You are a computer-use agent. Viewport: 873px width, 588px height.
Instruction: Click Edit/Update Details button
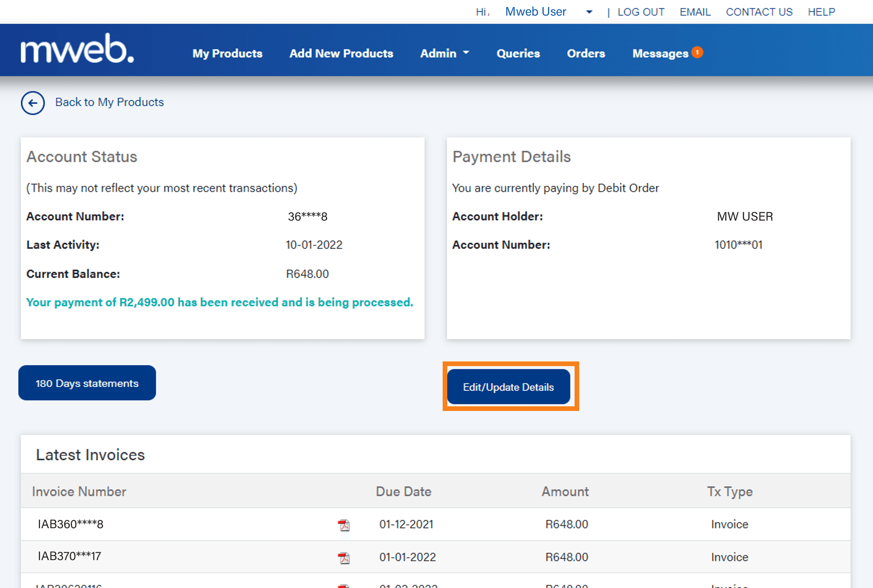click(508, 387)
